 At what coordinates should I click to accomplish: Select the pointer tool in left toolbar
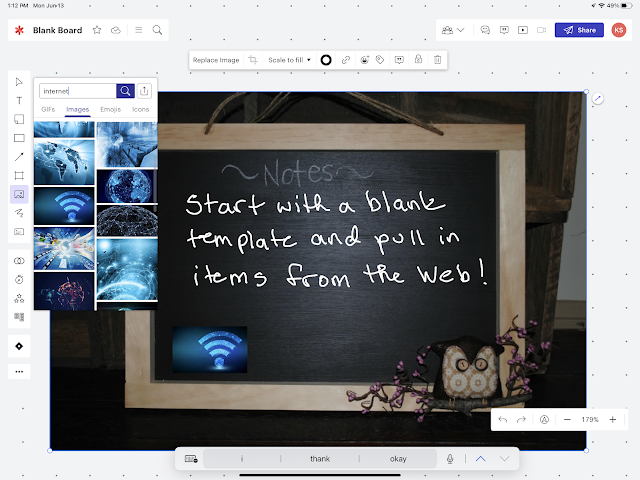19,82
